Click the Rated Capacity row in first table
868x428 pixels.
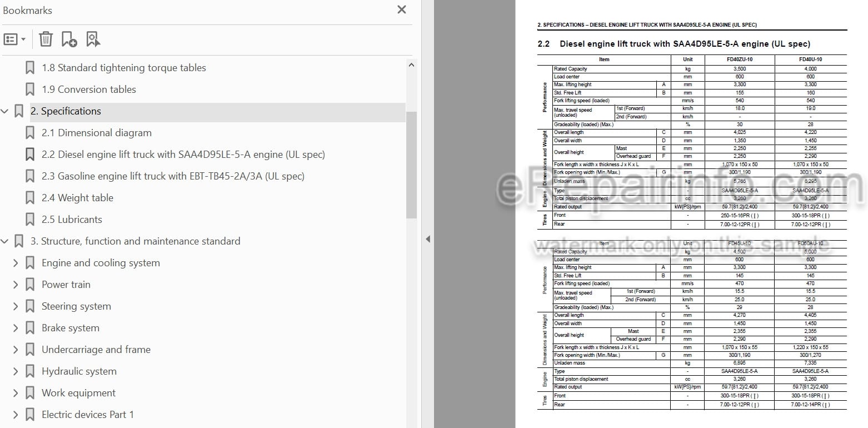(699, 69)
